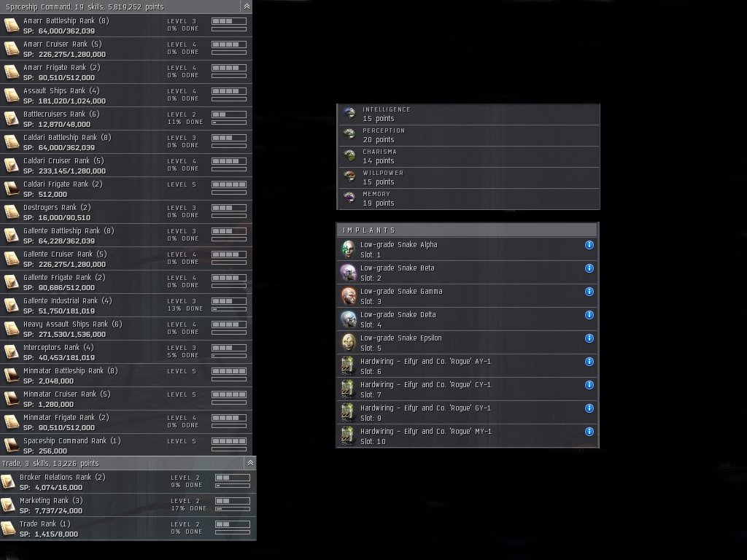Screen dimensions: 747x560
Task: Select the Gallente Battleship Rank (8) skill
Action: coord(125,236)
